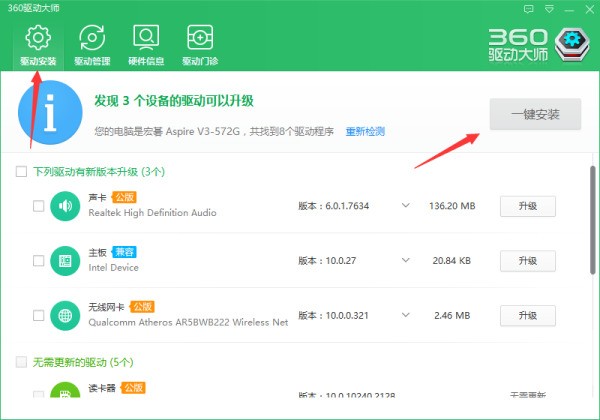600x420 pixels.
Task: Click the 公版 badge next to 无线网卡
Action: coord(142,307)
